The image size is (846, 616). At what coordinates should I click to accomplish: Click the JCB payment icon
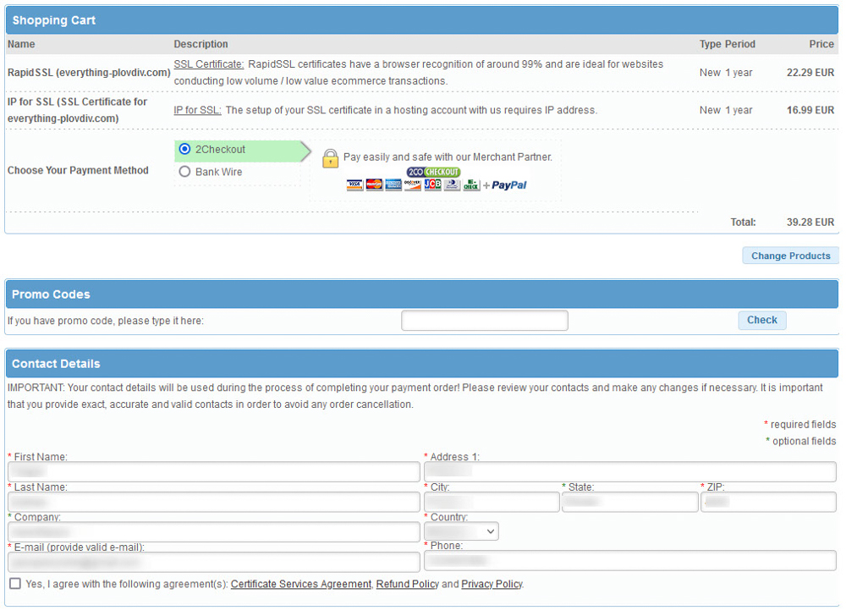431,184
